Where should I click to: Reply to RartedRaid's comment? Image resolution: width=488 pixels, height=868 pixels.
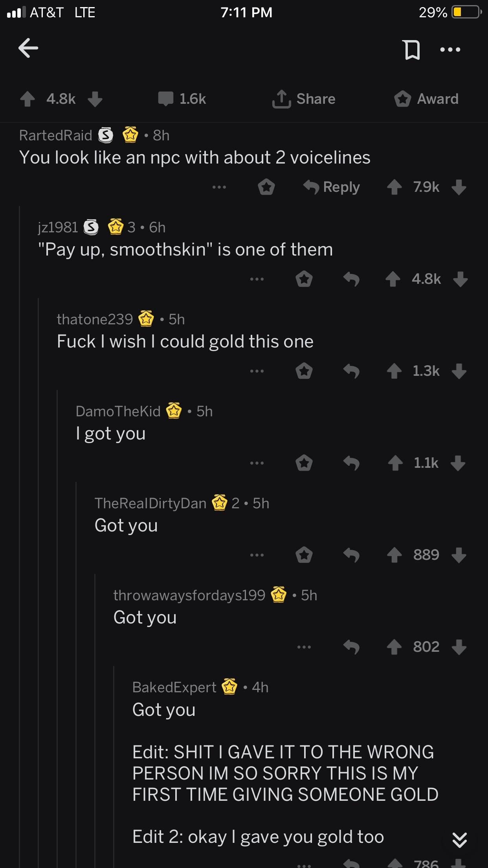331,187
